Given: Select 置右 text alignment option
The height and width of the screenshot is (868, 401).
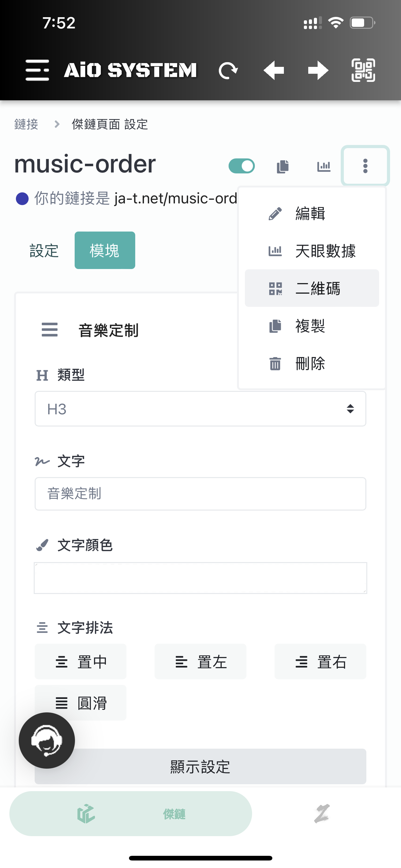Looking at the screenshot, I should click(x=320, y=661).
